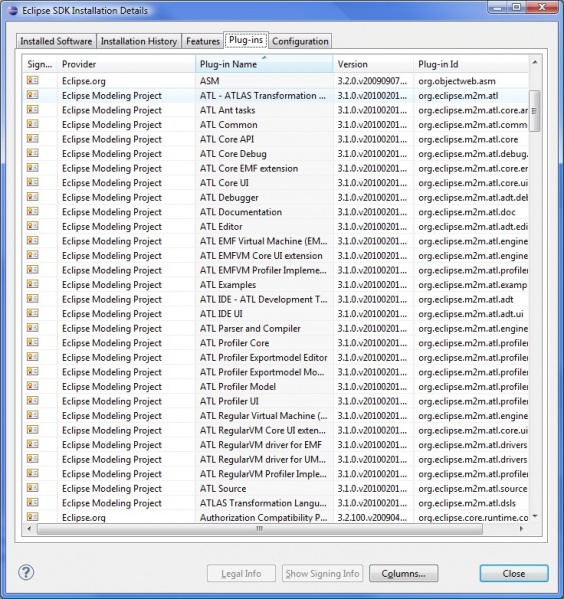Select the Plug-ins tab

click(x=246, y=40)
